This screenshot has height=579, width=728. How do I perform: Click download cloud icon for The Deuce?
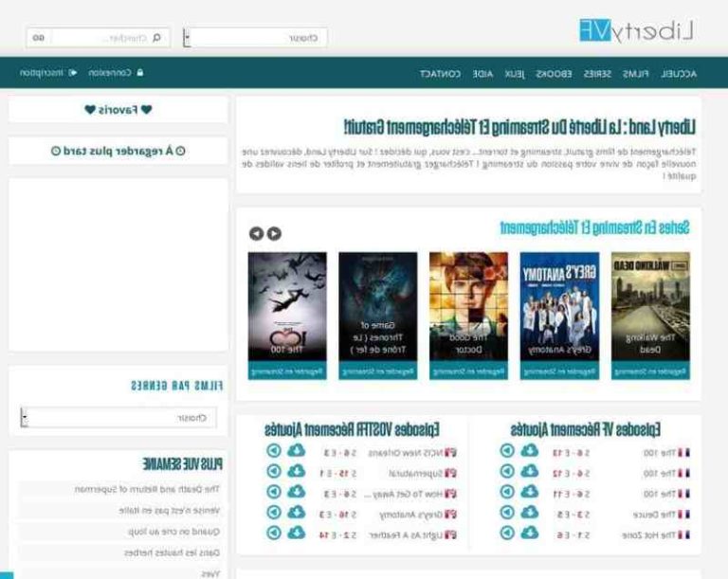pyautogui.click(x=529, y=512)
